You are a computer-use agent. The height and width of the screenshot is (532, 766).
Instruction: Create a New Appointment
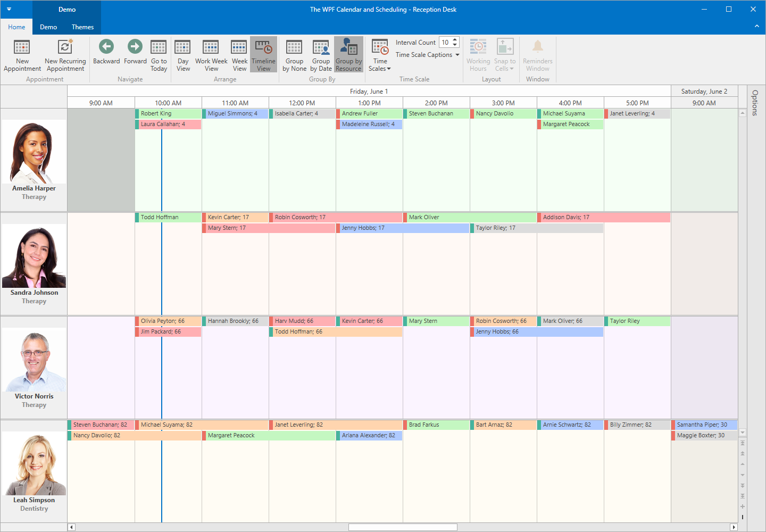click(22, 55)
